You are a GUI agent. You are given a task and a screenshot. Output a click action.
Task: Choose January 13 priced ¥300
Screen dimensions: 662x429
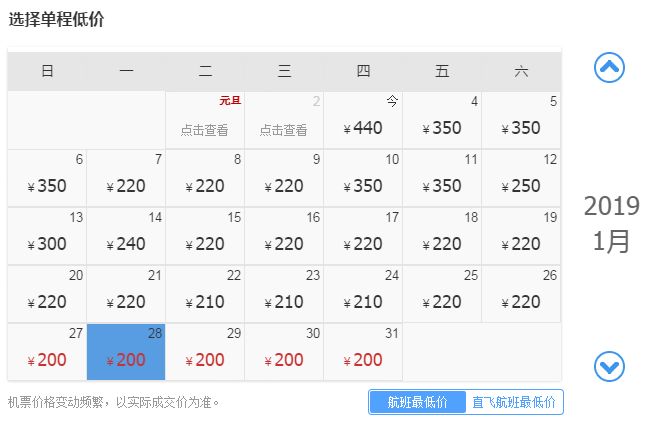click(x=47, y=243)
